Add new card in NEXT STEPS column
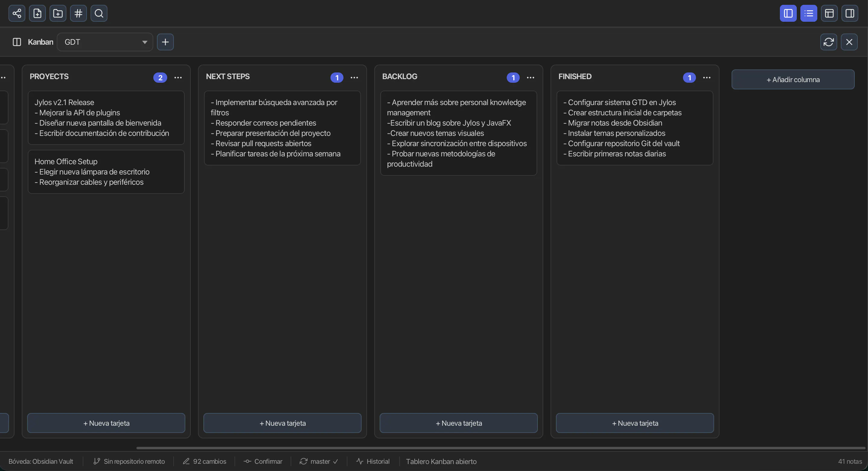The width and height of the screenshot is (868, 471). [282, 423]
